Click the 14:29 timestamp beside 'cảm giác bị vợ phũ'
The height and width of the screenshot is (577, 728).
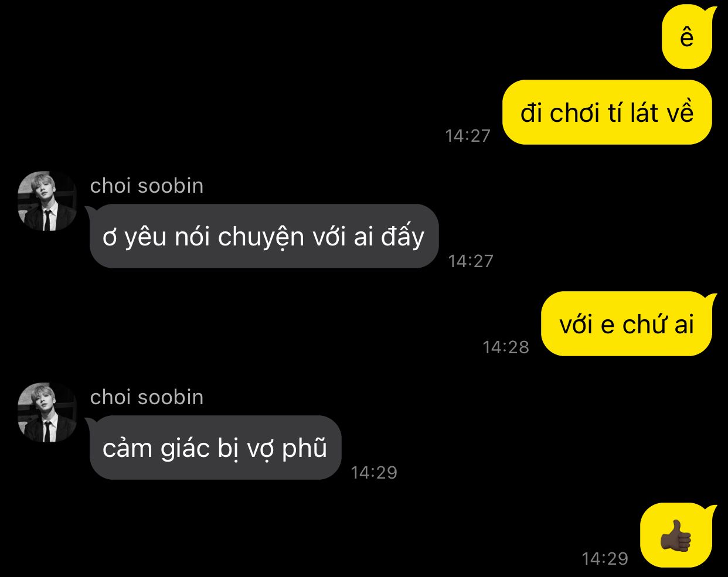point(374,472)
